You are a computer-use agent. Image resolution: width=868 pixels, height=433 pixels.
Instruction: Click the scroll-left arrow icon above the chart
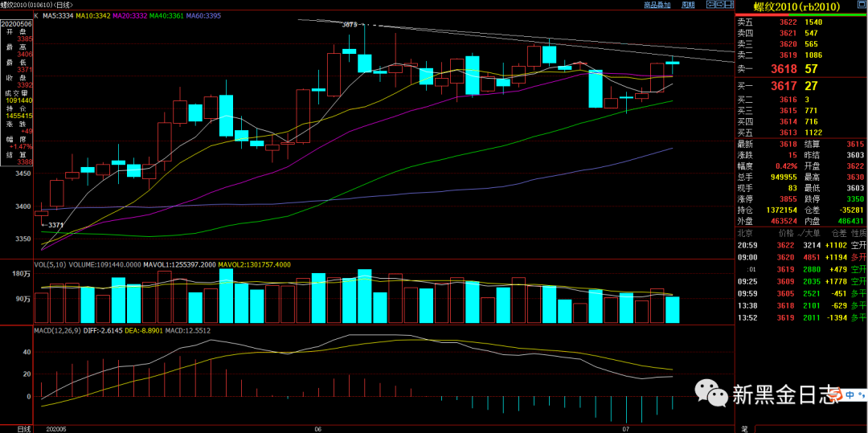(x=712, y=5)
